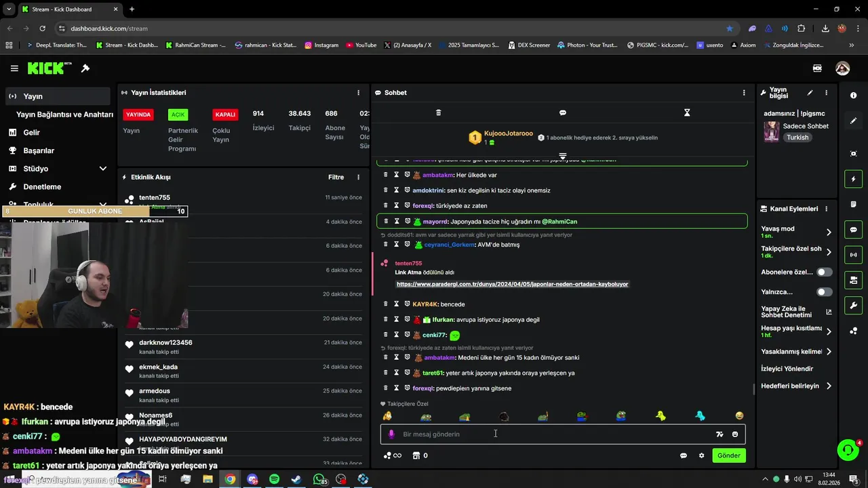The image size is (868, 488).
Task: Click the YouTube bookmark
Action: click(361, 45)
